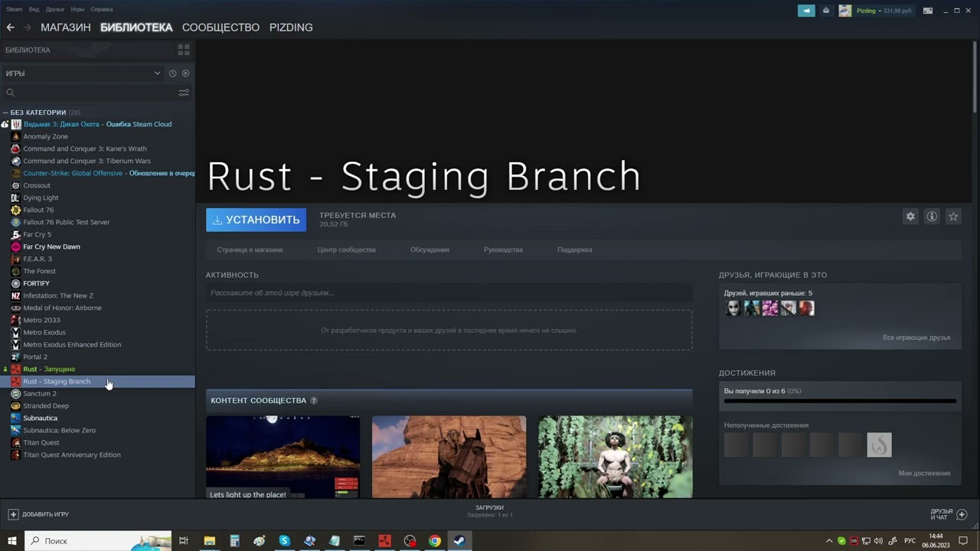
Task: Open the Справка menu
Action: 101,9
